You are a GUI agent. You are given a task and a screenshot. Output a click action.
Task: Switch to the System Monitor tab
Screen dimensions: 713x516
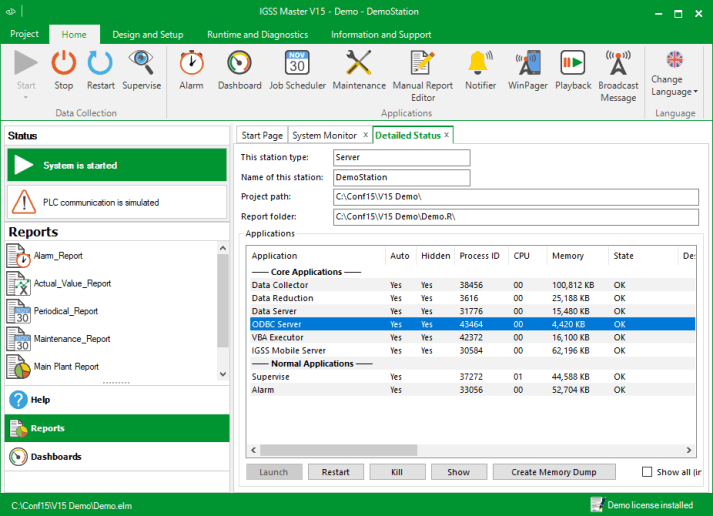[324, 135]
